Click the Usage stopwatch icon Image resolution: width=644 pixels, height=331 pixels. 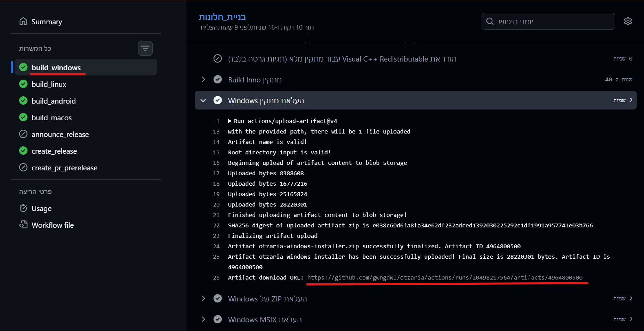click(x=23, y=208)
